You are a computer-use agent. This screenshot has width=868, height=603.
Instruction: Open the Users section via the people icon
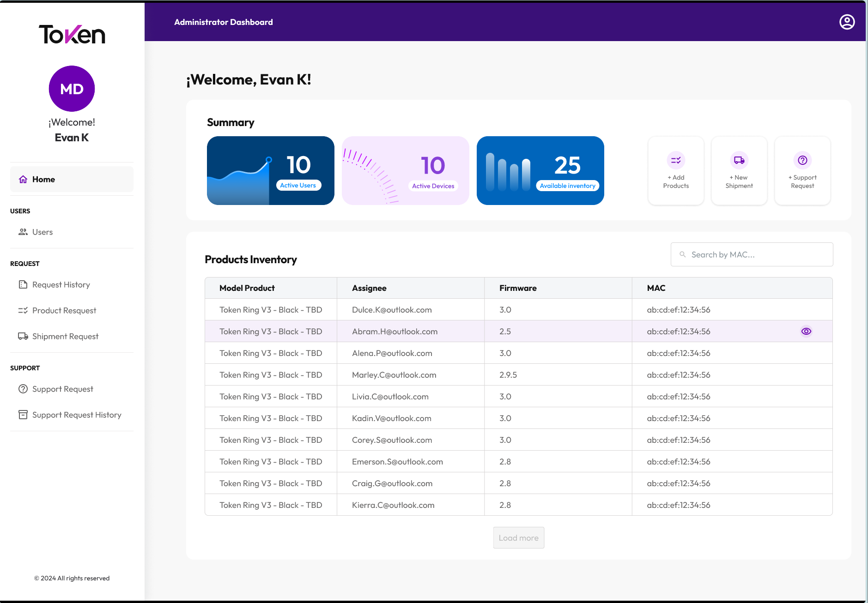click(23, 232)
